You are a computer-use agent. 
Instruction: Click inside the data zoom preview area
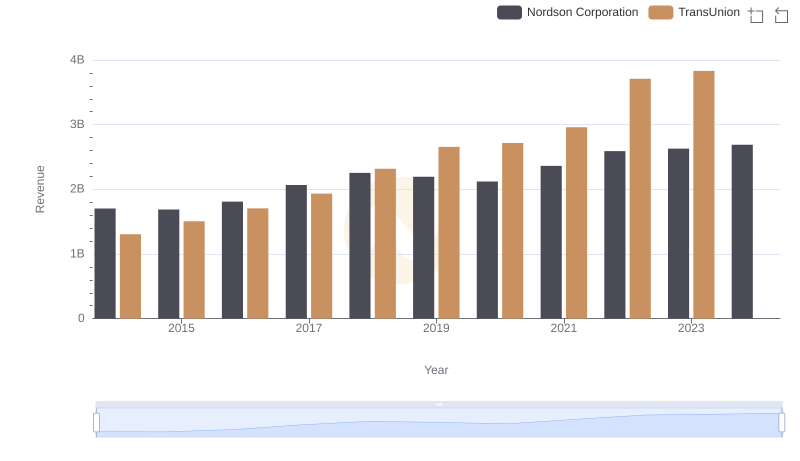439,423
